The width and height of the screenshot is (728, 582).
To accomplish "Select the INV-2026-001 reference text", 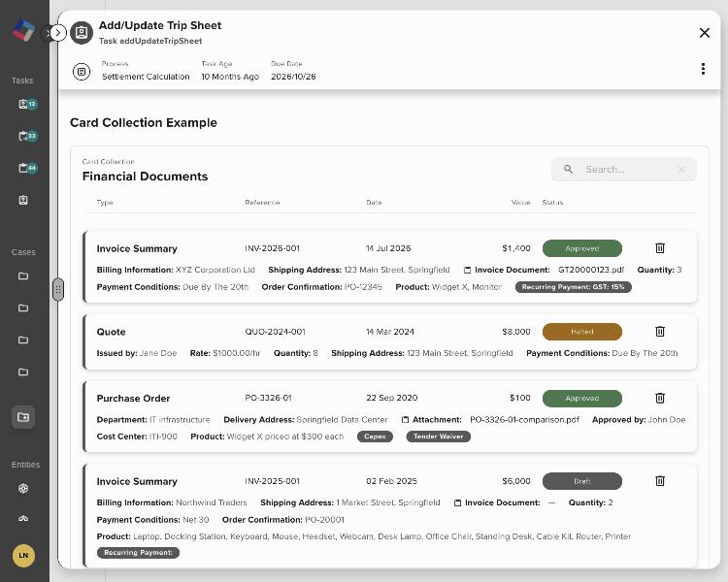I will [x=272, y=248].
